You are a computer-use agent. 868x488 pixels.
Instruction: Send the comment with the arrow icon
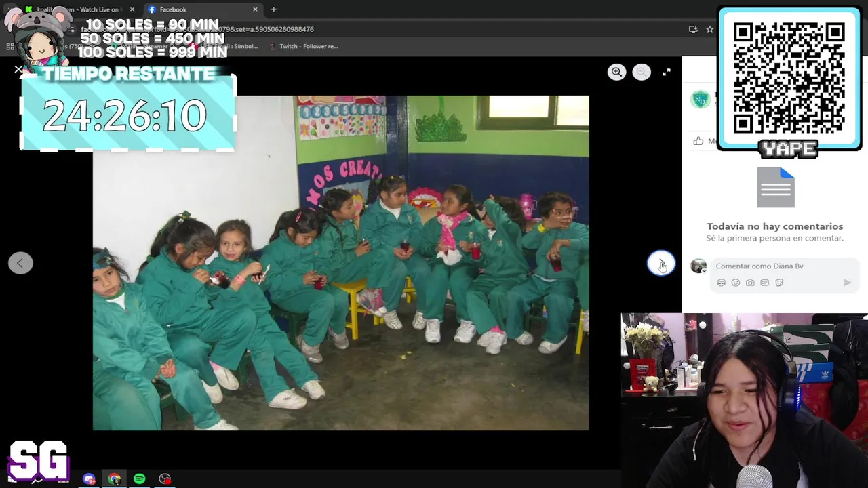tap(847, 283)
